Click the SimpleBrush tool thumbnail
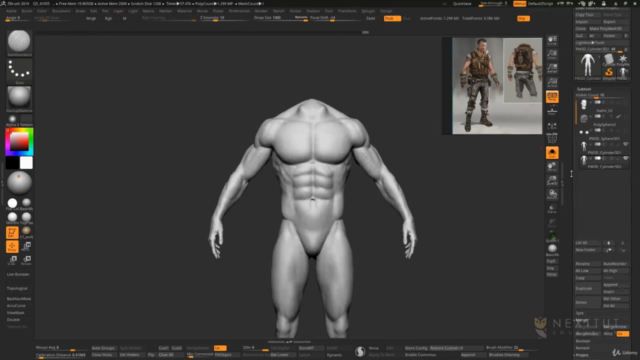640x360 pixels. click(x=609, y=73)
